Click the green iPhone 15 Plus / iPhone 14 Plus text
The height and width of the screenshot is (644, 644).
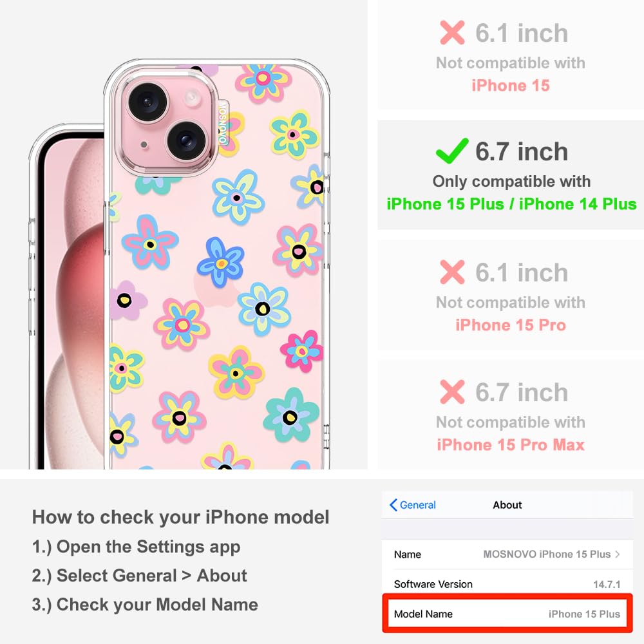[511, 204]
